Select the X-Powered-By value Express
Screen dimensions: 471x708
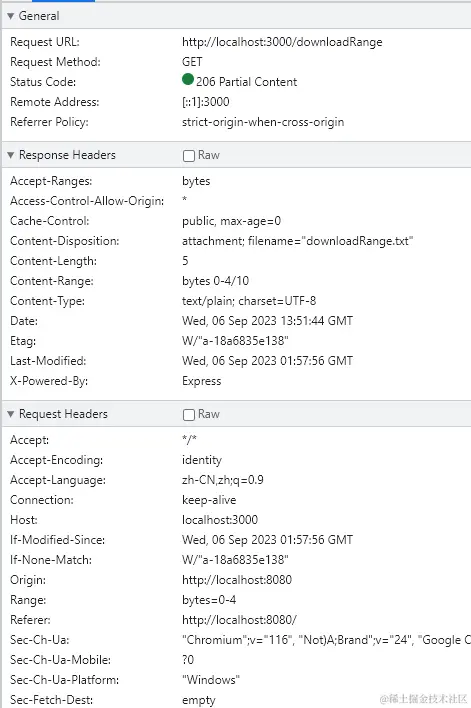click(202, 381)
